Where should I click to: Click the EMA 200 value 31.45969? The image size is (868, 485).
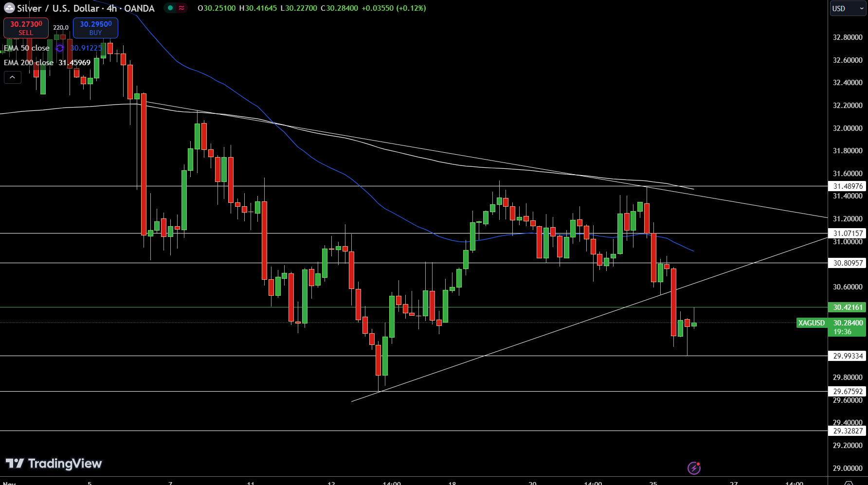[x=74, y=63]
